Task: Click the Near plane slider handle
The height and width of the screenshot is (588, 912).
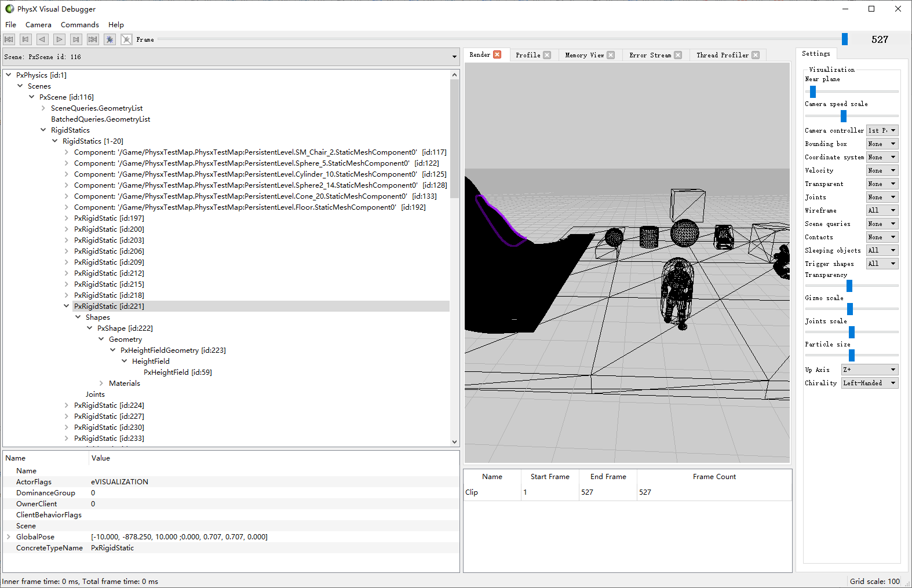Action: [x=813, y=92]
